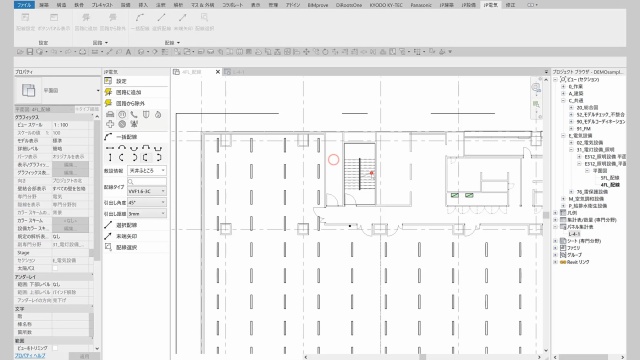Screen dimensions: 640x360
Task: Click the 一括配線 ribbon tool icon
Action: 140,18
